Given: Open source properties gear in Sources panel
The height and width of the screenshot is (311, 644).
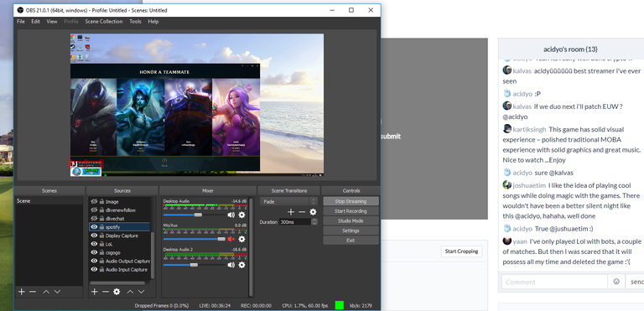Looking at the screenshot, I should pos(117,292).
